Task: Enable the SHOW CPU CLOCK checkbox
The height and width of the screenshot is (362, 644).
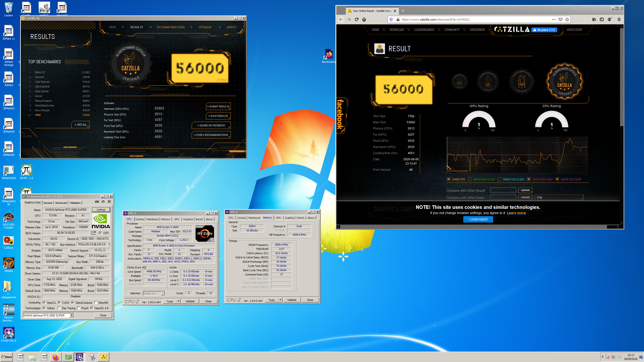Action: tap(499, 179)
